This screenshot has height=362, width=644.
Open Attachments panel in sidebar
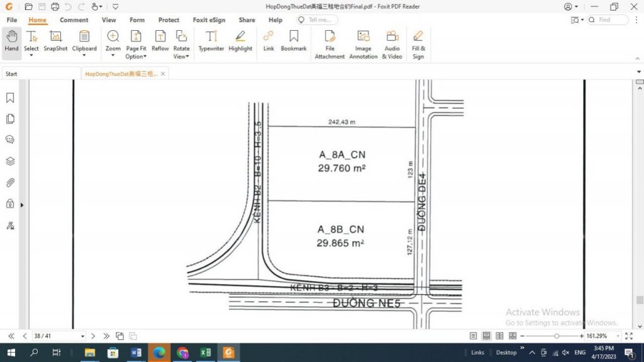(10, 183)
